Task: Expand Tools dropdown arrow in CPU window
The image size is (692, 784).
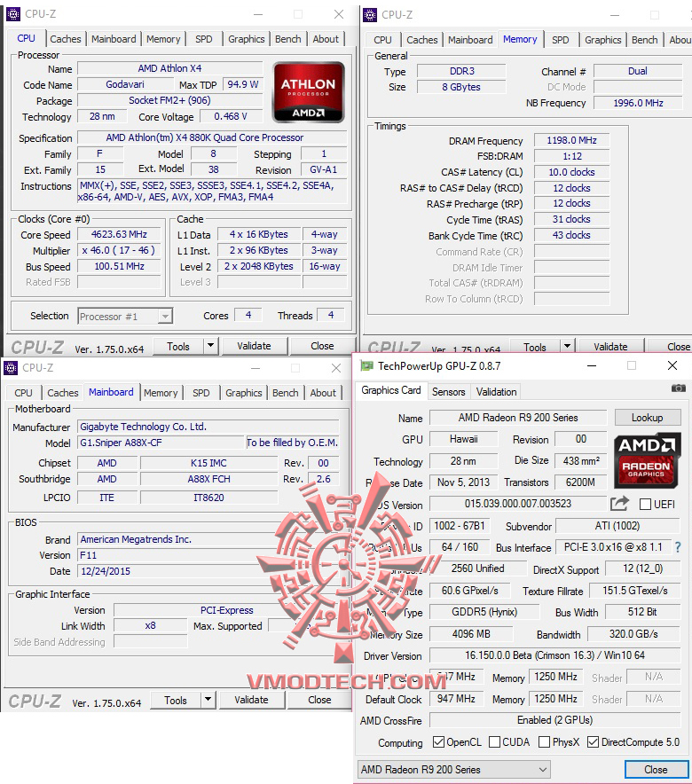Action: pos(210,346)
